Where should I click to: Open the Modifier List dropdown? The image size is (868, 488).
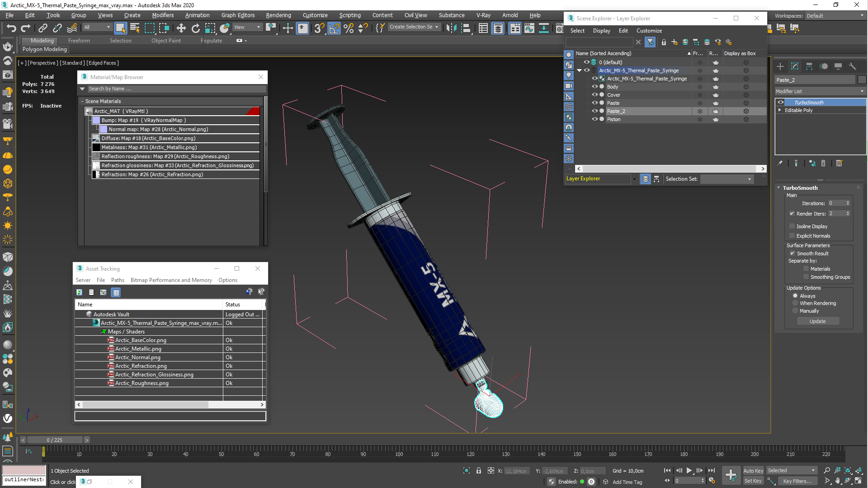click(x=820, y=91)
